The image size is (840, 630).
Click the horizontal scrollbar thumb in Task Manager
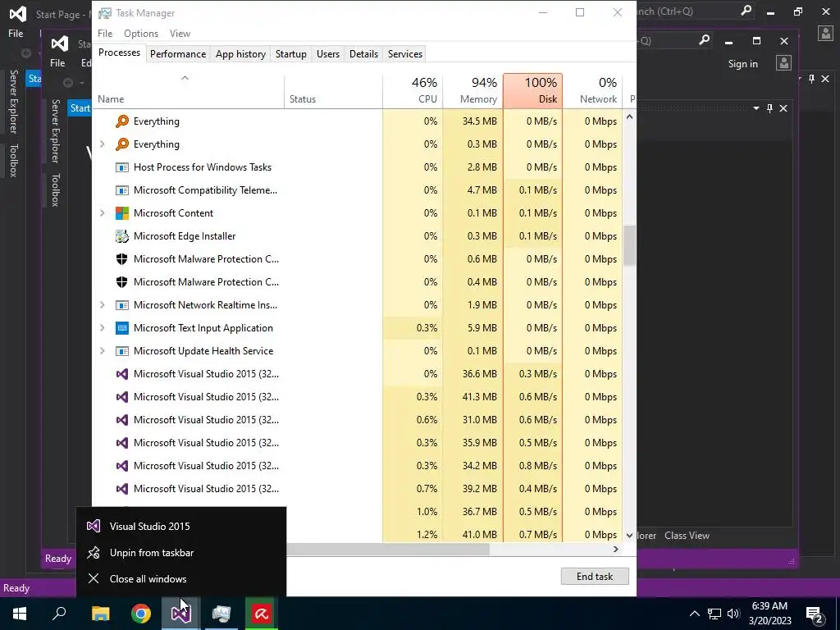(388, 549)
